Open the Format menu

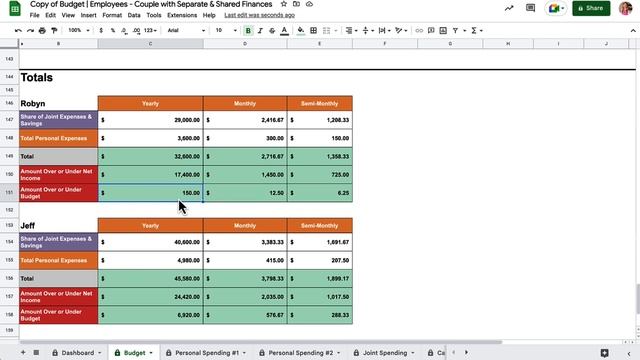[112, 15]
